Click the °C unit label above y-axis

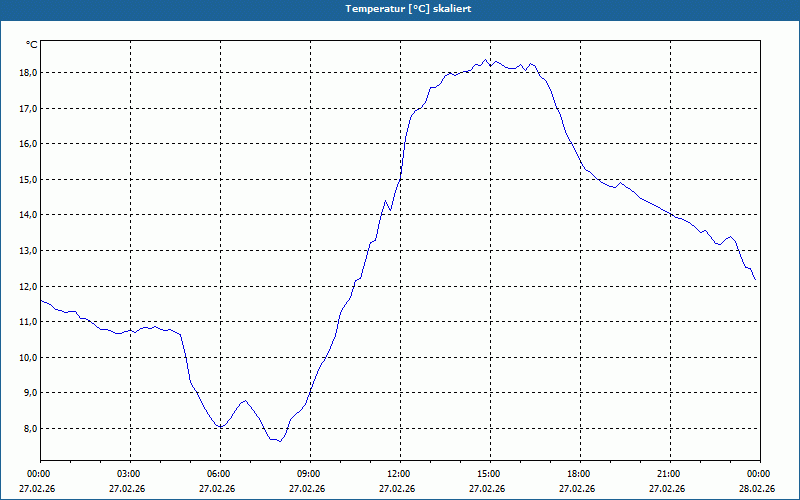[x=32, y=45]
